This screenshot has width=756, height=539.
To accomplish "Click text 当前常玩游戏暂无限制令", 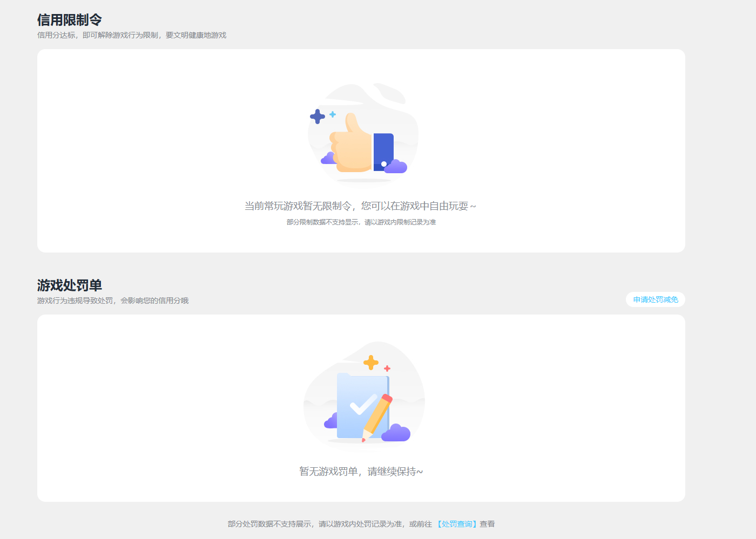I will pyautogui.click(x=298, y=206).
